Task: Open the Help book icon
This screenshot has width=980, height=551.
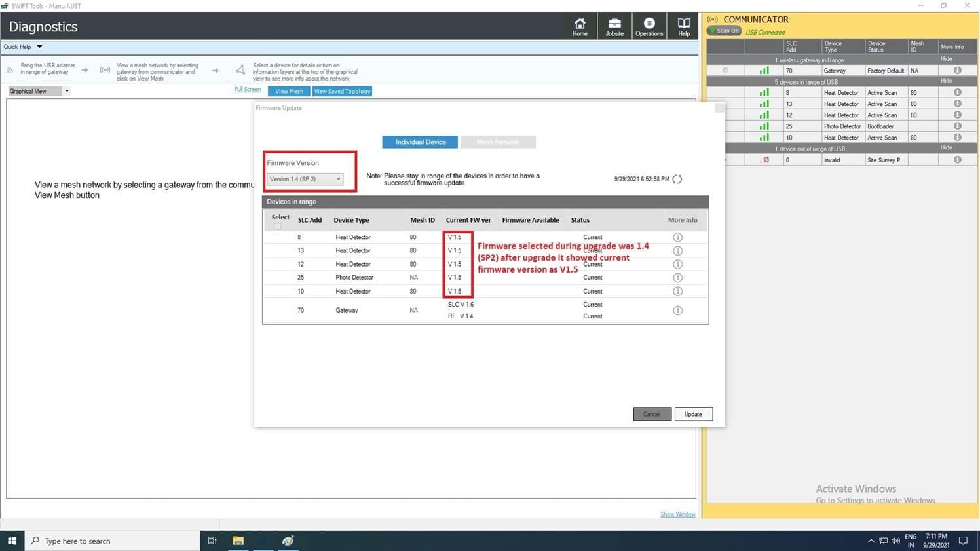Action: point(683,26)
